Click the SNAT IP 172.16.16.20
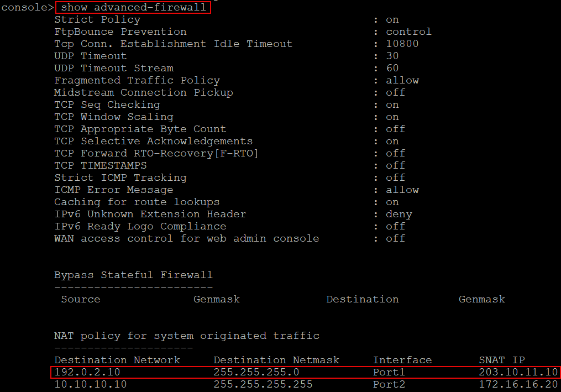This screenshot has width=561, height=392. click(518, 384)
